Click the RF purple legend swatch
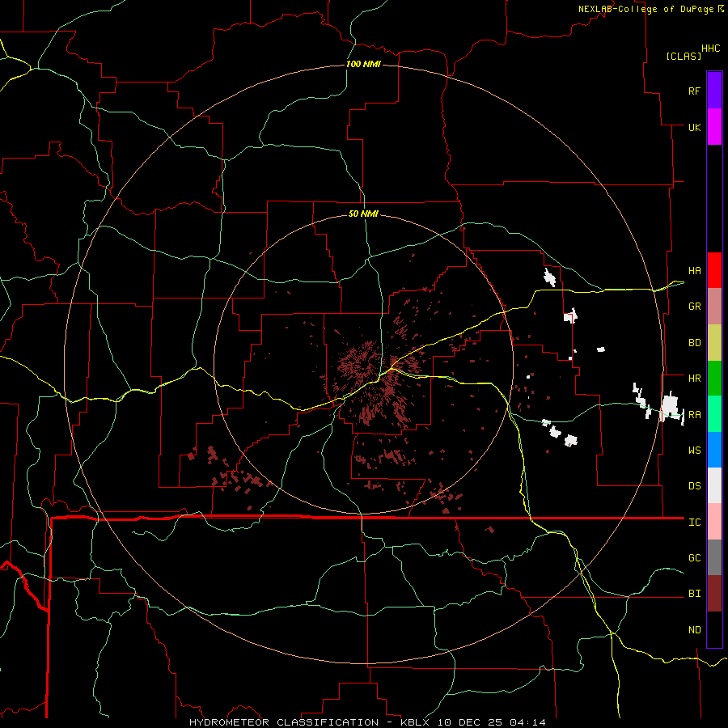The image size is (728, 728). [714, 91]
